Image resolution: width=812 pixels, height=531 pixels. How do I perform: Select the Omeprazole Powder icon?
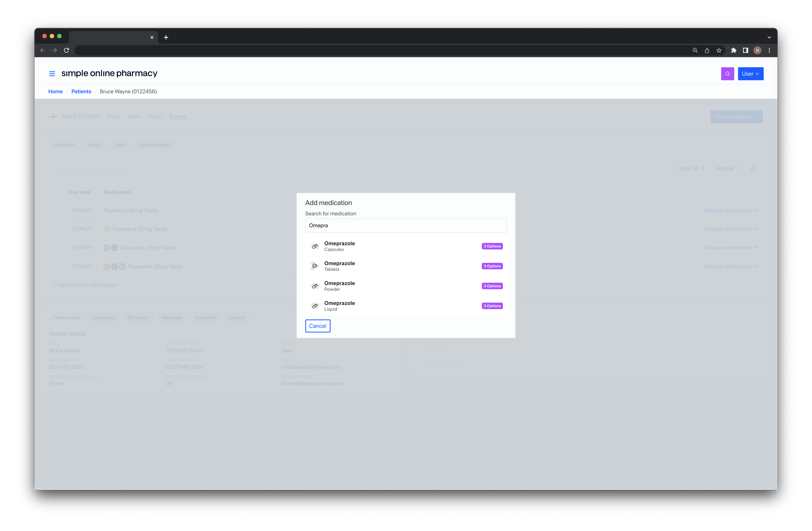[315, 286]
